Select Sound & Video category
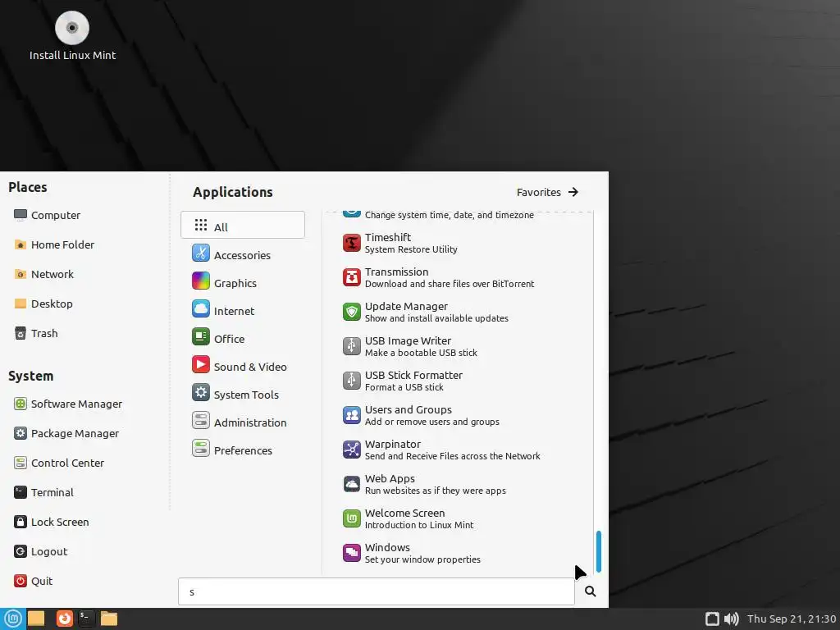The width and height of the screenshot is (840, 630). pyautogui.click(x=243, y=365)
